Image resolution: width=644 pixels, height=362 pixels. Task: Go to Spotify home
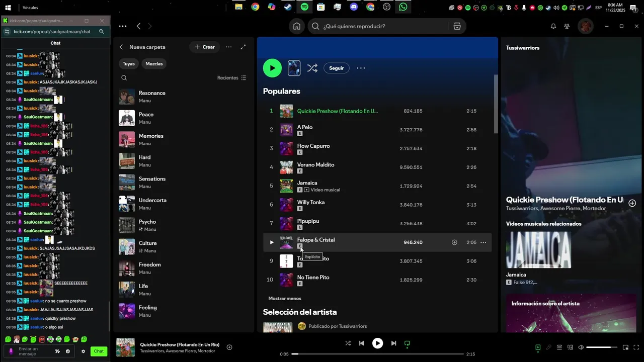297,26
